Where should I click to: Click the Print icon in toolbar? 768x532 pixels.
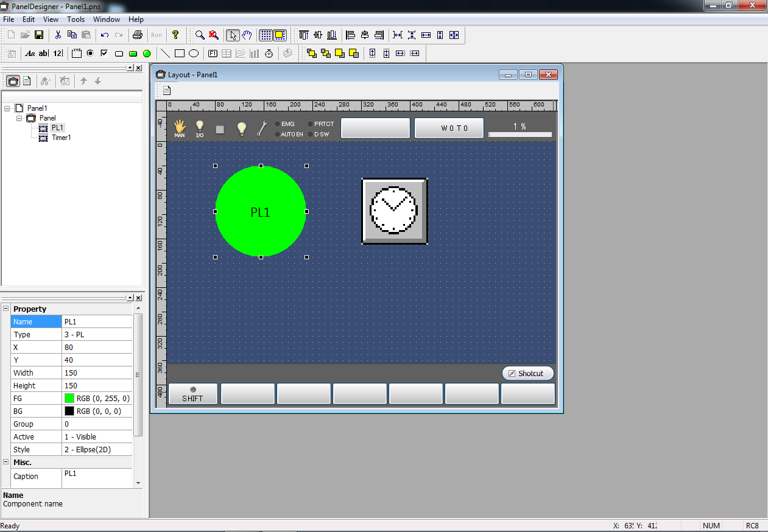click(138, 35)
